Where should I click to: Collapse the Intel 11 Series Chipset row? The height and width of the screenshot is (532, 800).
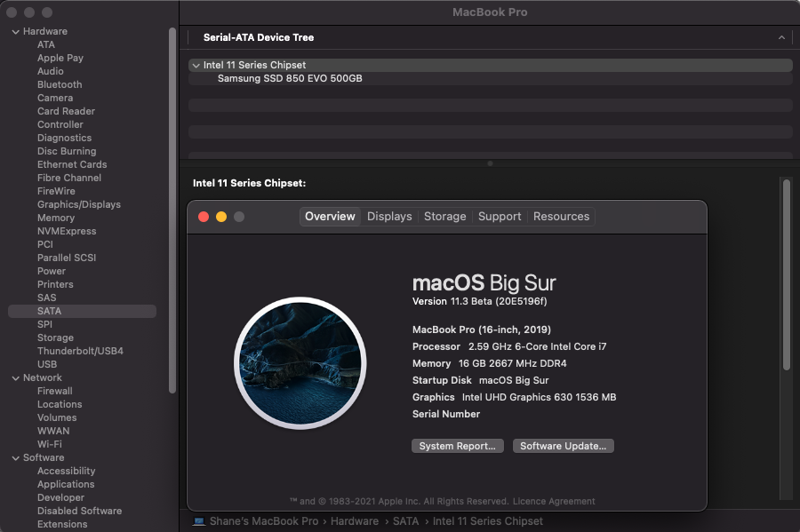point(196,65)
